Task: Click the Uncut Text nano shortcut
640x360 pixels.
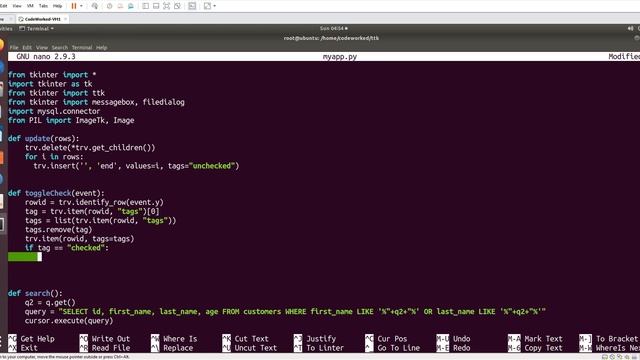Action: click(x=249, y=348)
